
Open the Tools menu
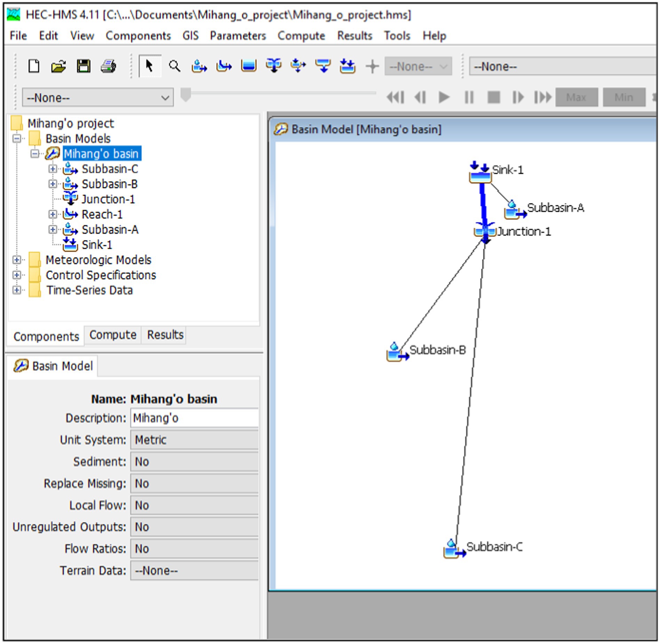click(x=397, y=36)
